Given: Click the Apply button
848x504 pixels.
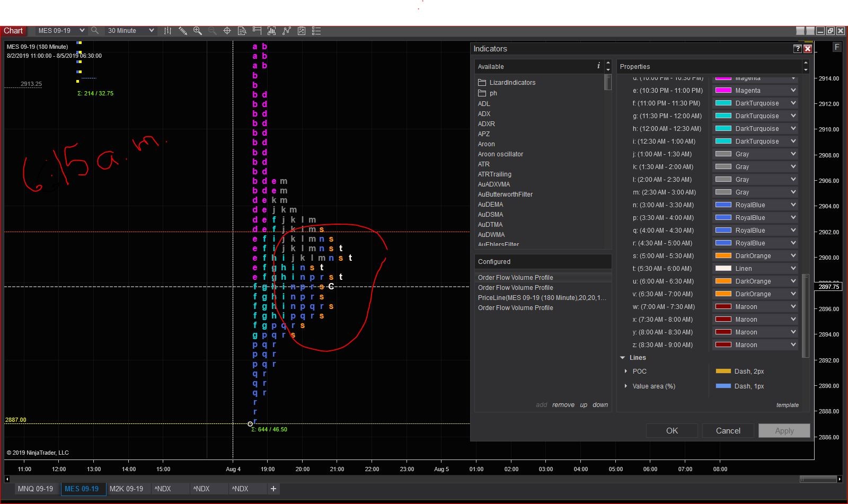Looking at the screenshot, I should click(784, 431).
